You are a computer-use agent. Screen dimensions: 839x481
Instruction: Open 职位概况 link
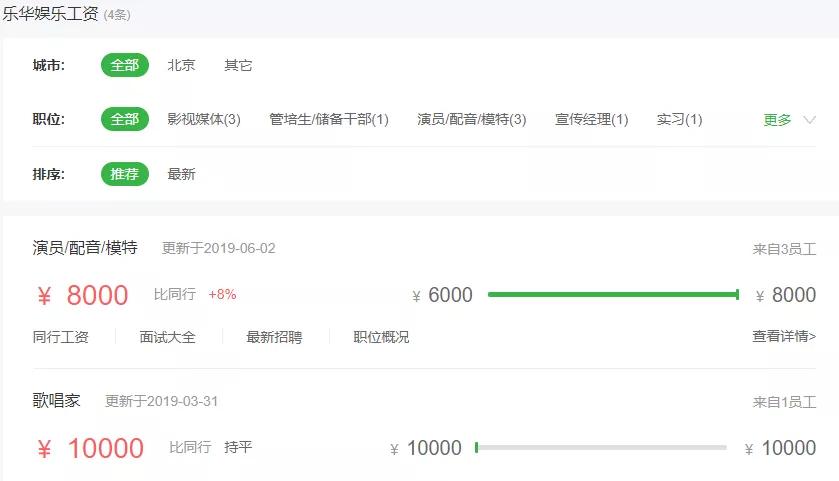click(381, 337)
